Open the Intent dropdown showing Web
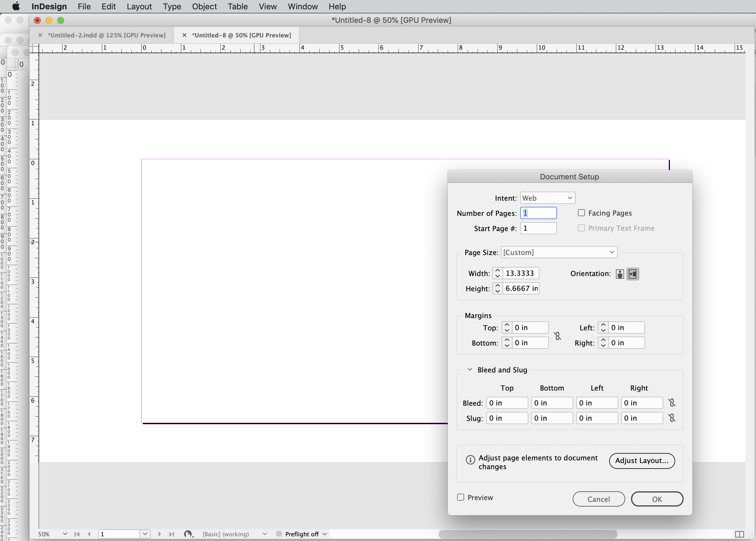Viewport: 756px width, 541px height. tap(547, 197)
